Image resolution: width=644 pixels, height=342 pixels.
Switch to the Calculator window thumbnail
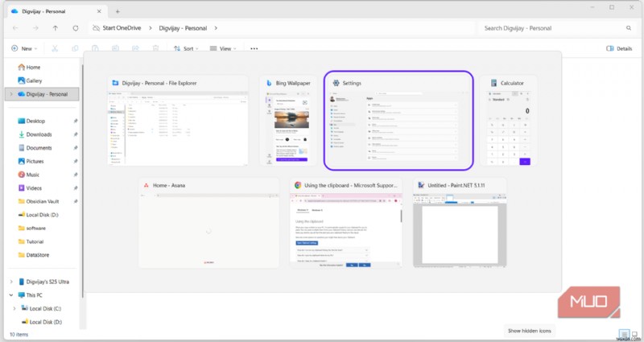click(x=508, y=120)
